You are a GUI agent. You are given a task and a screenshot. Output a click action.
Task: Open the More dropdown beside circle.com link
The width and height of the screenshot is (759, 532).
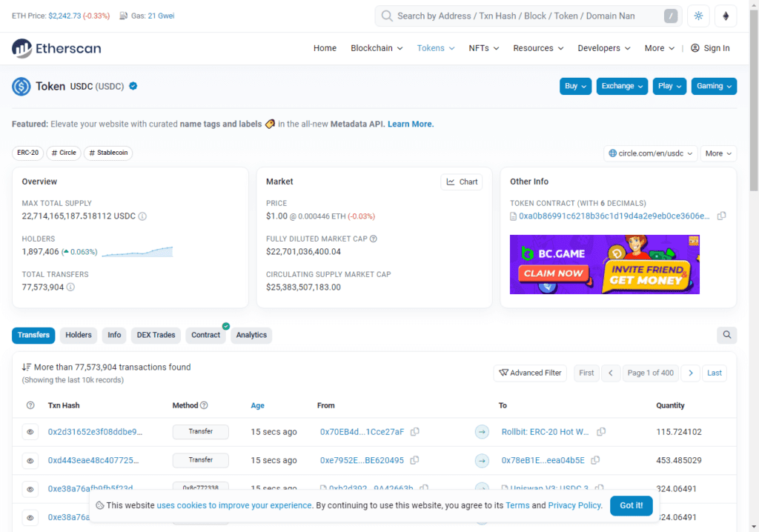[x=718, y=153]
